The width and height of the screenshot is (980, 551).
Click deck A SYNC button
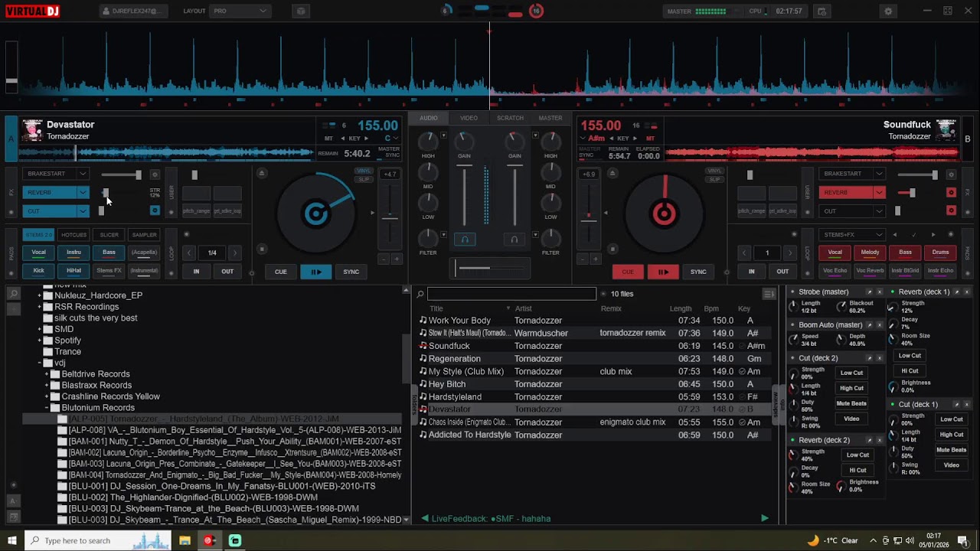click(x=351, y=272)
